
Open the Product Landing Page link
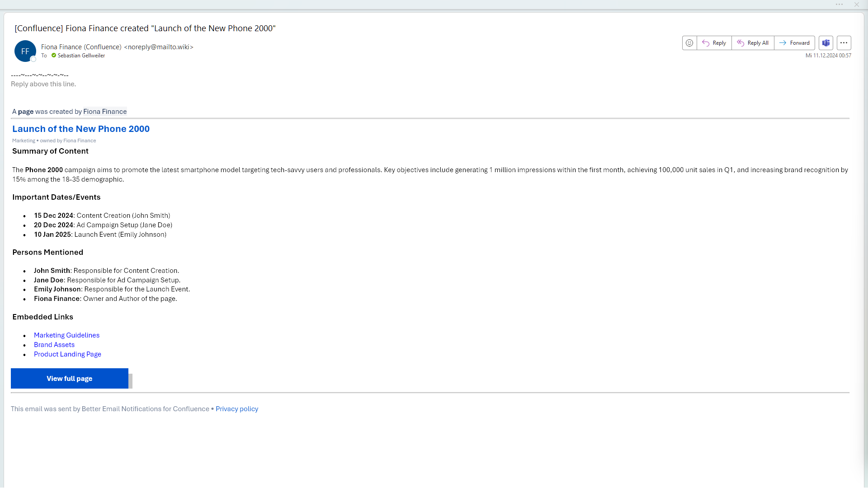(67, 354)
